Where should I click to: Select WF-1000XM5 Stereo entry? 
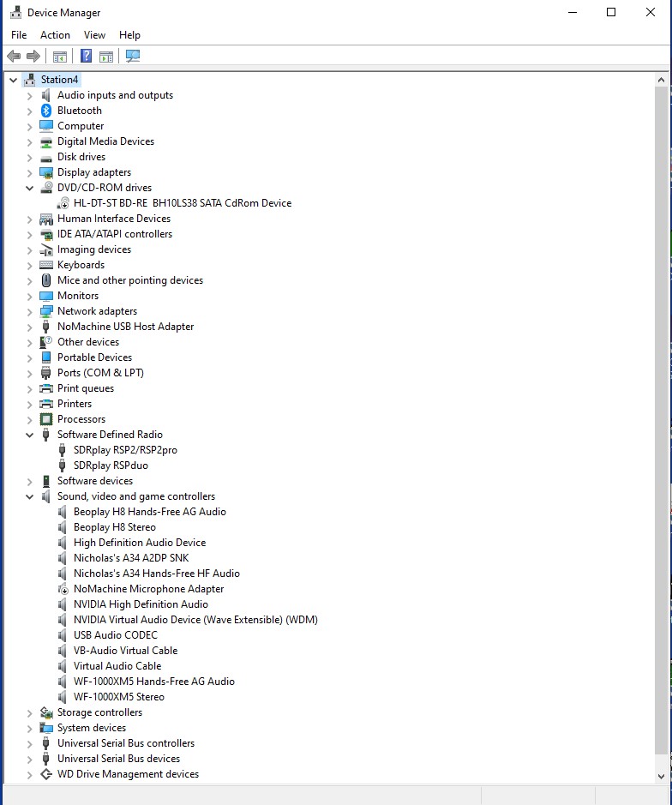(x=118, y=697)
